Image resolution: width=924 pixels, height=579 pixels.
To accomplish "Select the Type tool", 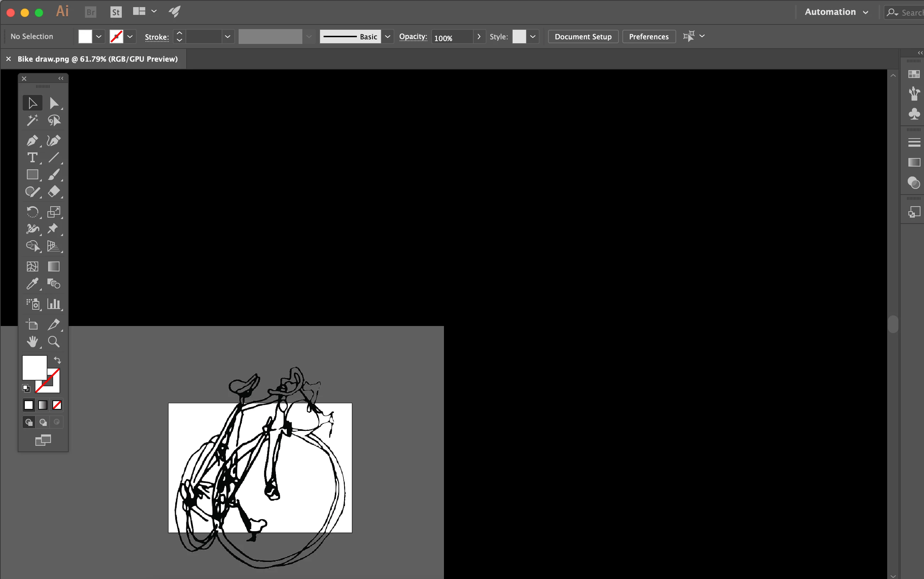I will pos(32,157).
